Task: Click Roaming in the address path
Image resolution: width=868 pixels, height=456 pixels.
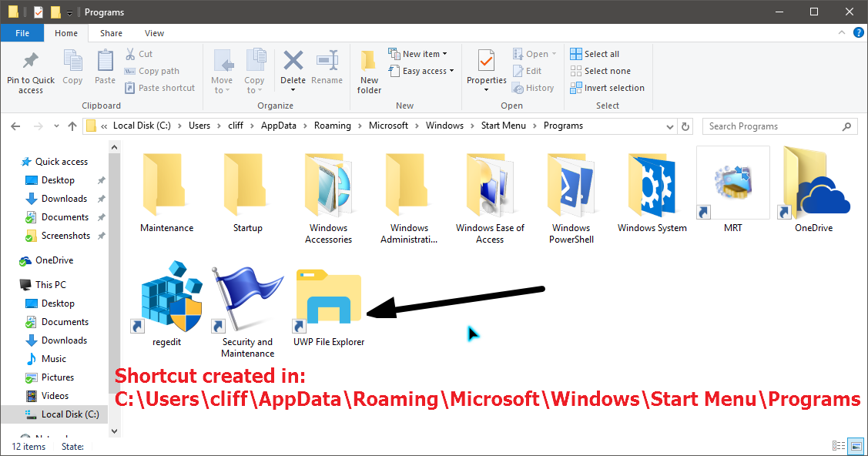Action: (x=332, y=126)
